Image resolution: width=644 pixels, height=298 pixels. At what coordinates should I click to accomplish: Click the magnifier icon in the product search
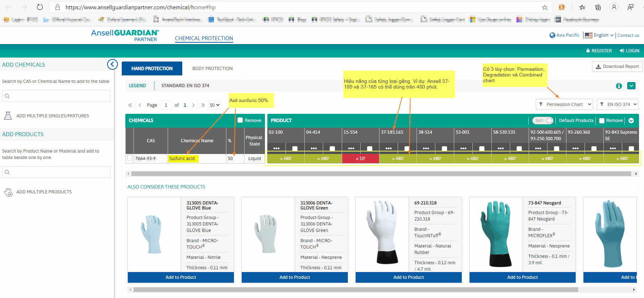(7, 172)
